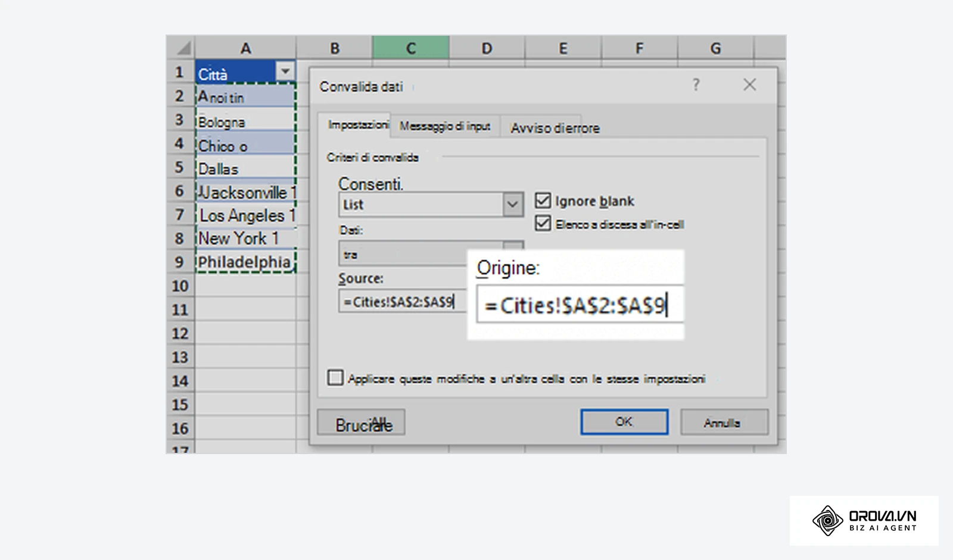Image resolution: width=953 pixels, height=560 pixels.
Task: Select row 5 header
Action: point(180,167)
